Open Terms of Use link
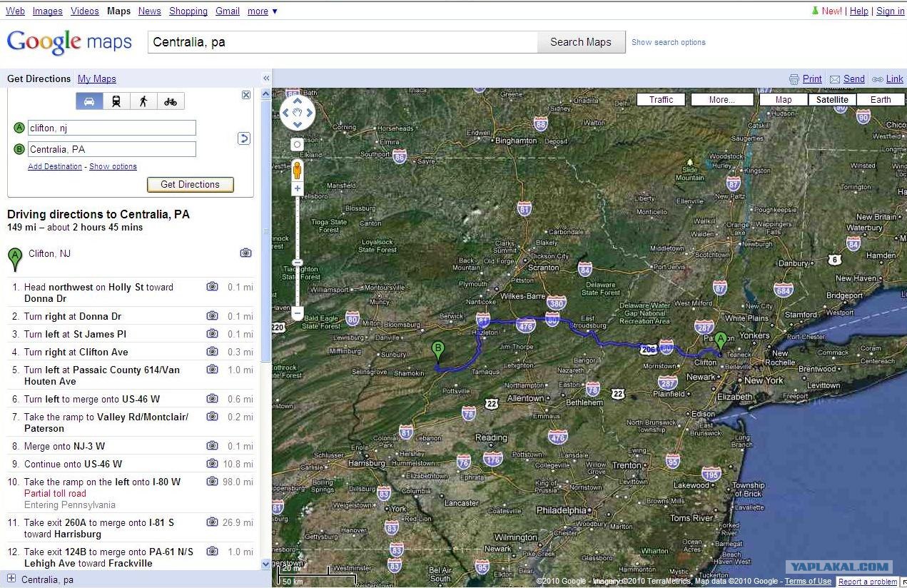This screenshot has height=588, width=907. click(x=808, y=582)
